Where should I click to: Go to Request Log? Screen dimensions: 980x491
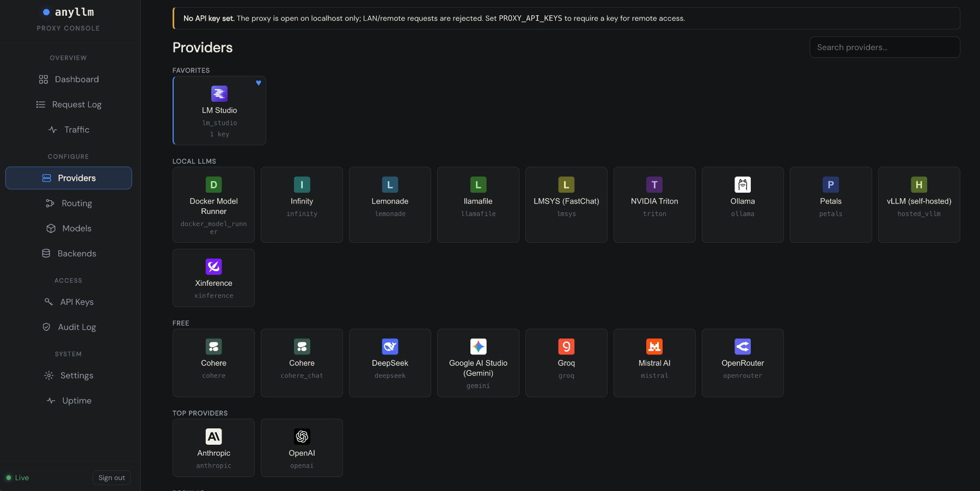69,105
